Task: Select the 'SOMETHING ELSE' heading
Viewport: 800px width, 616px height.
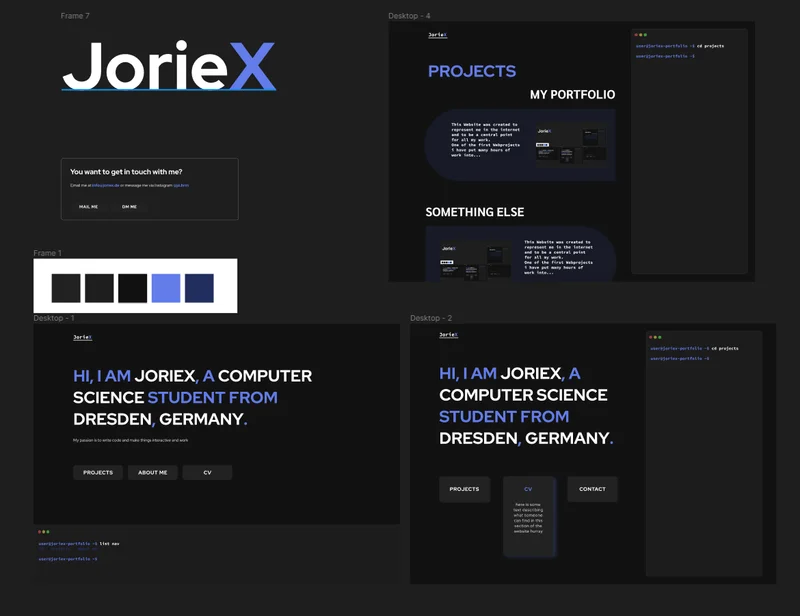Action: (475, 212)
